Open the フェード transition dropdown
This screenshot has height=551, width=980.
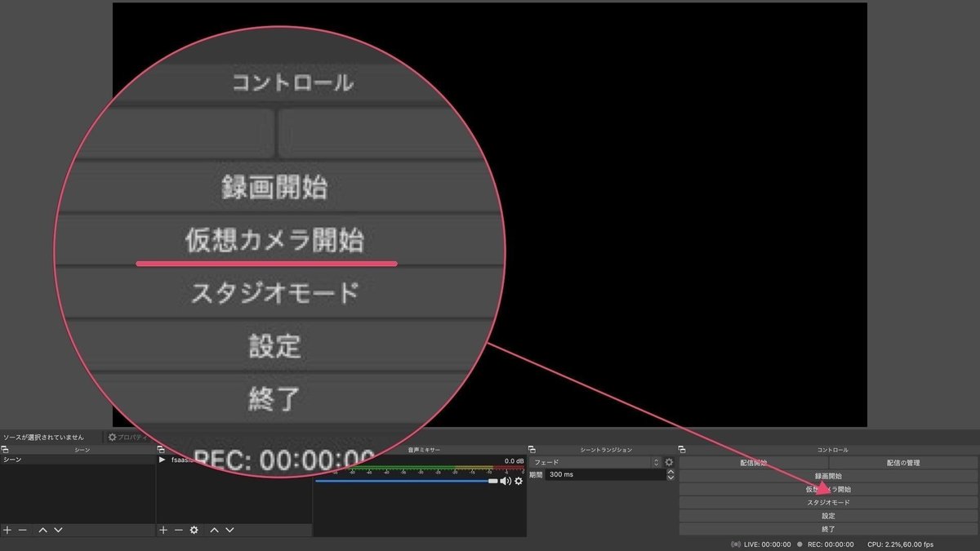[x=595, y=462]
